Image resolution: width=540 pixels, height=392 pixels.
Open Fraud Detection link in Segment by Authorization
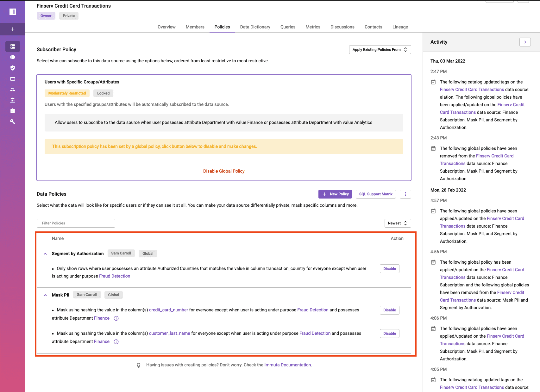115,276
